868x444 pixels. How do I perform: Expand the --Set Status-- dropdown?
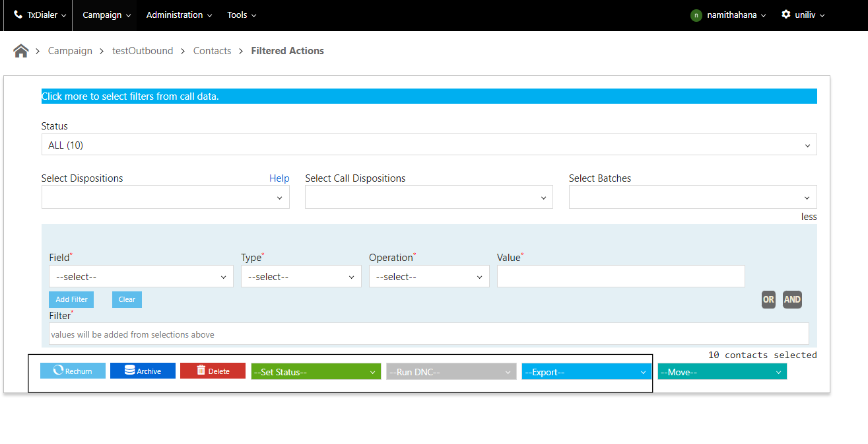[316, 372]
